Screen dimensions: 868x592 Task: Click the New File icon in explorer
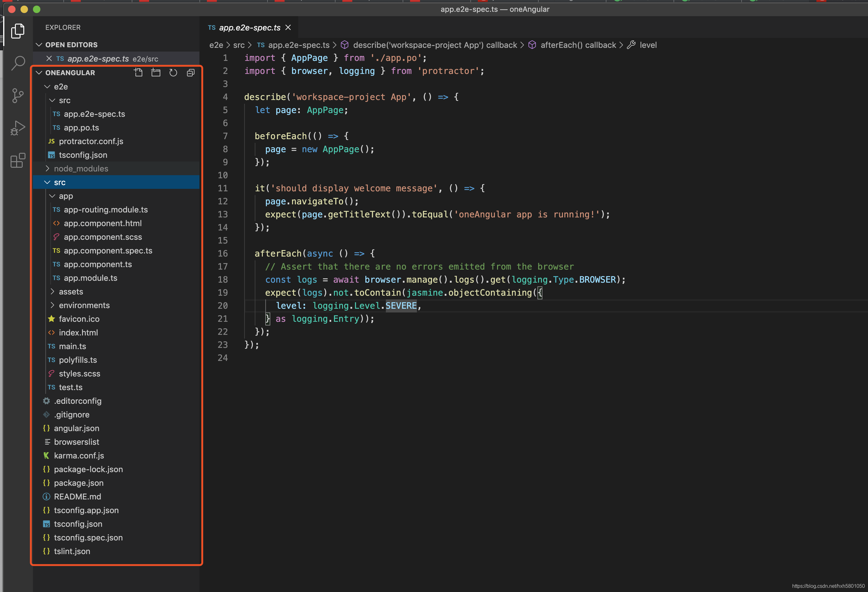click(138, 72)
